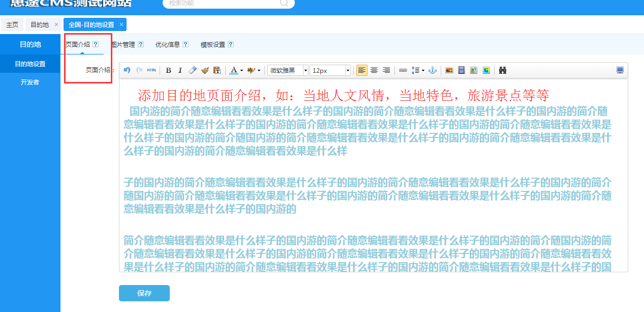Open the find and replace binoculars icon
644x312 pixels.
click(502, 70)
